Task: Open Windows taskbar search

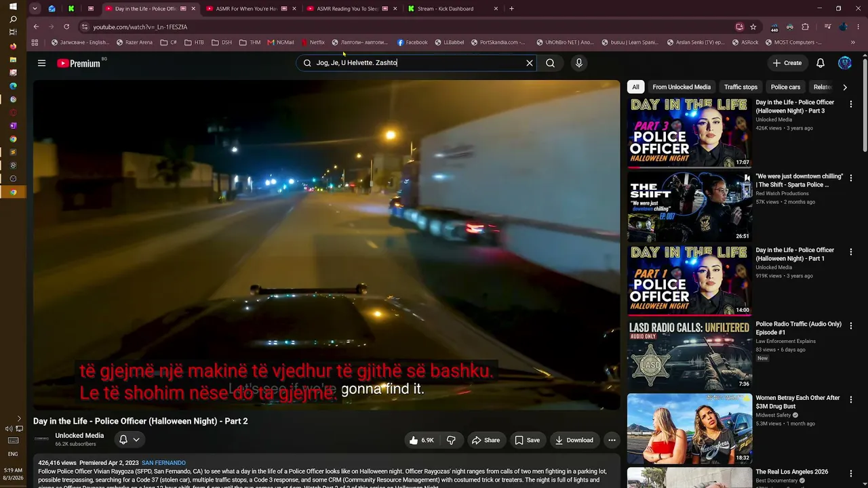Action: click(13, 19)
